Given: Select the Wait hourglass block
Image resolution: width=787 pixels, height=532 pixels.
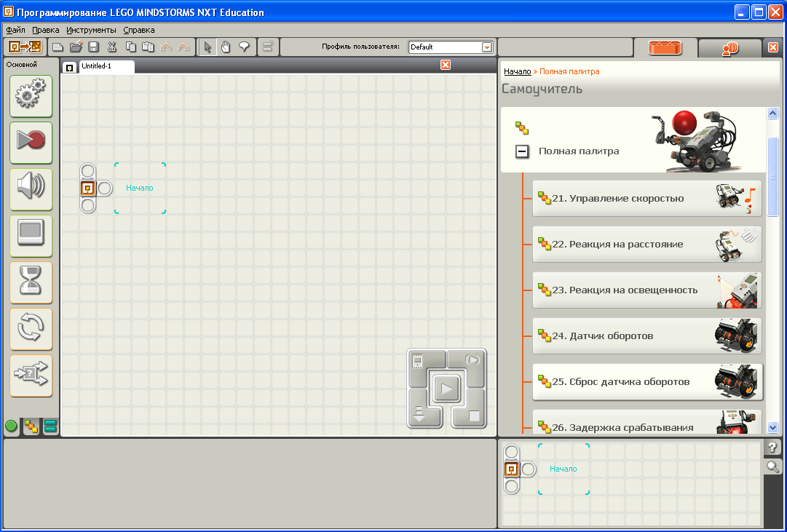Looking at the screenshot, I should (x=31, y=282).
